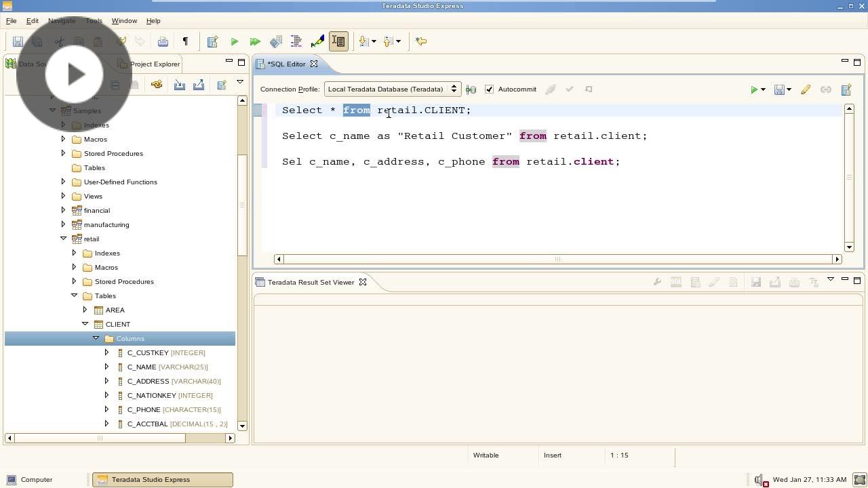Collapse the Columns folder node
Screen dimensions: 868x488
click(96, 338)
